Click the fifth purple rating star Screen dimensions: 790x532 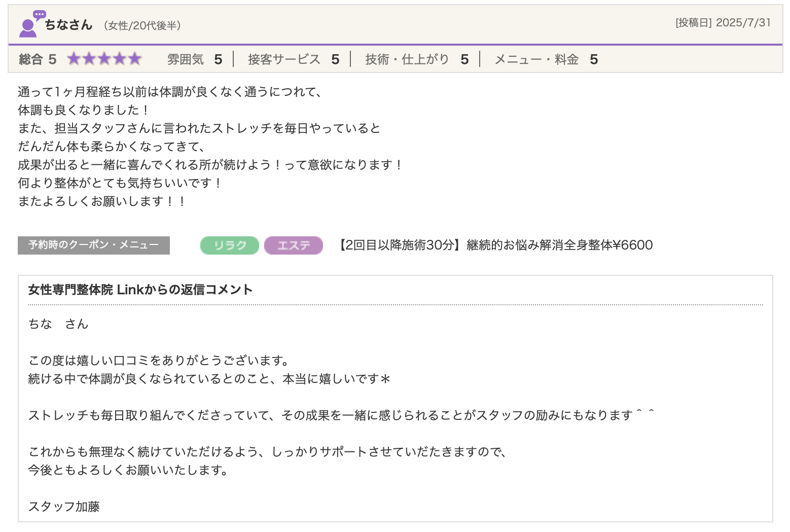coord(134,59)
